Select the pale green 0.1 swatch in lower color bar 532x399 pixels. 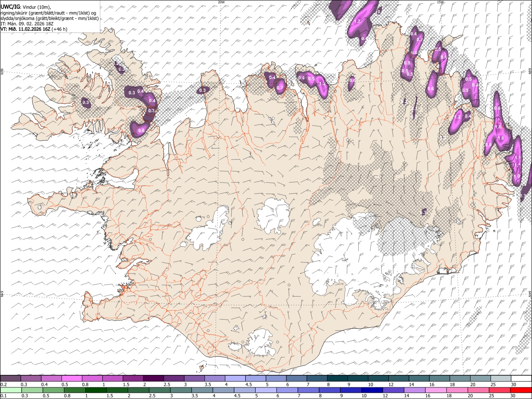pos(11,390)
